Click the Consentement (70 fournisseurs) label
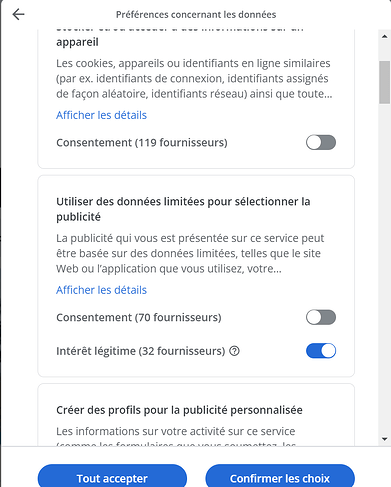Viewport: 391px width, 487px height. [x=139, y=317]
